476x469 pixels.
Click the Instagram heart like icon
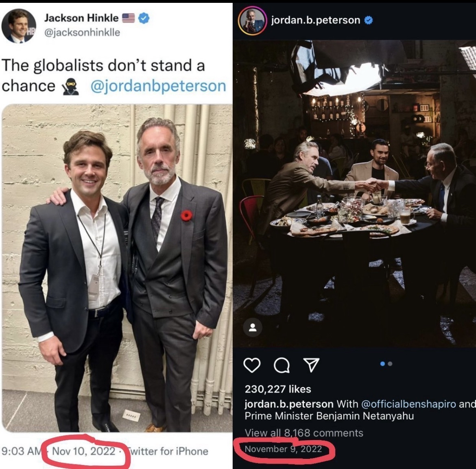point(252,365)
